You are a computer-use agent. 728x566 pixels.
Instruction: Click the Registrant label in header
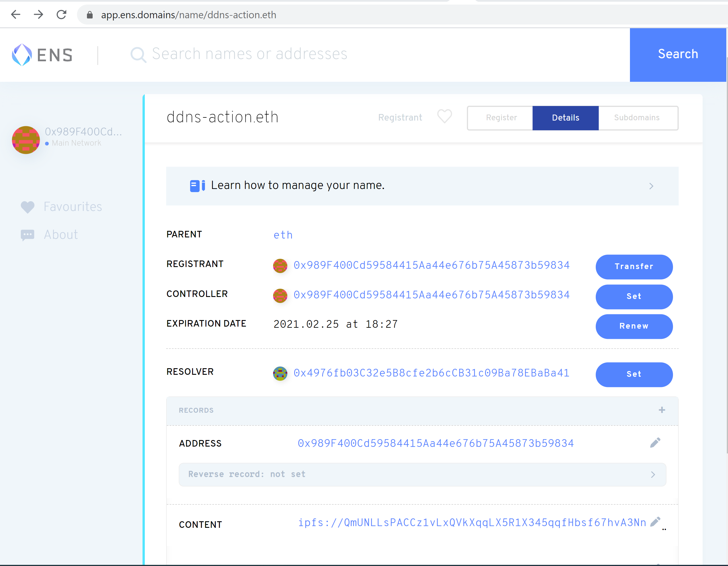[400, 118]
